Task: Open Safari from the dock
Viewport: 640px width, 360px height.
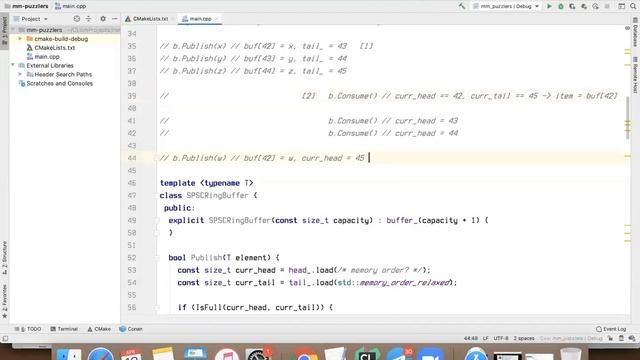Action: pyautogui.click(x=101, y=354)
